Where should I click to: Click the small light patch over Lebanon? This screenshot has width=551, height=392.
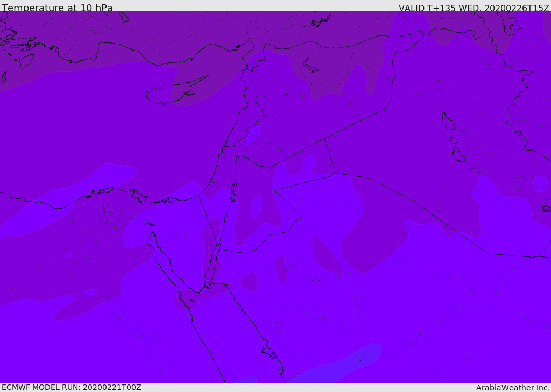(253, 135)
